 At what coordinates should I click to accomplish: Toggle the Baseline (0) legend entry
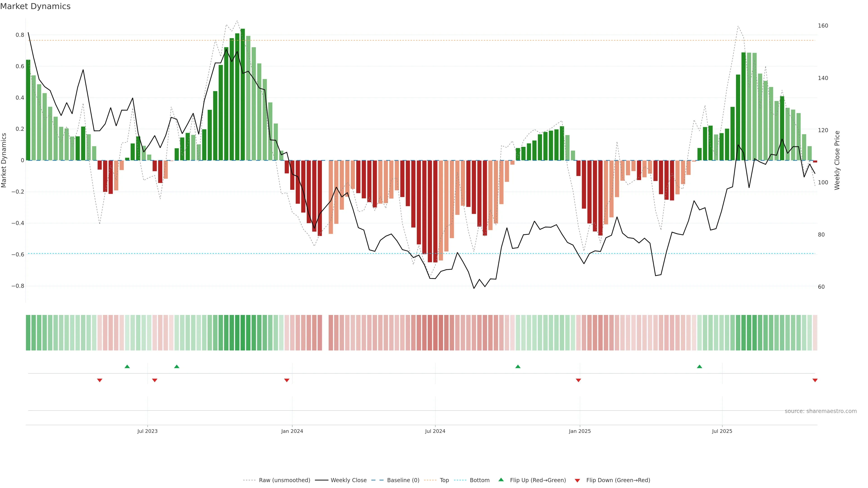tap(403, 480)
